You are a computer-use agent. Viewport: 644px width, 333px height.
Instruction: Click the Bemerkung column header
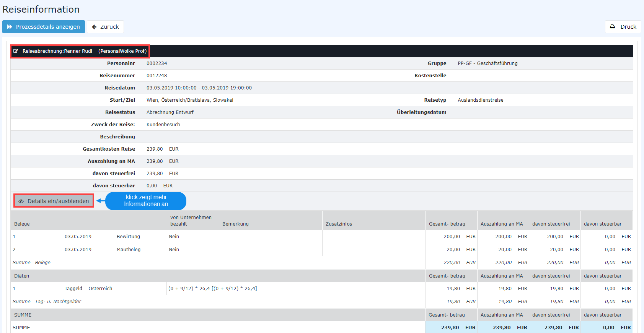coord(235,224)
